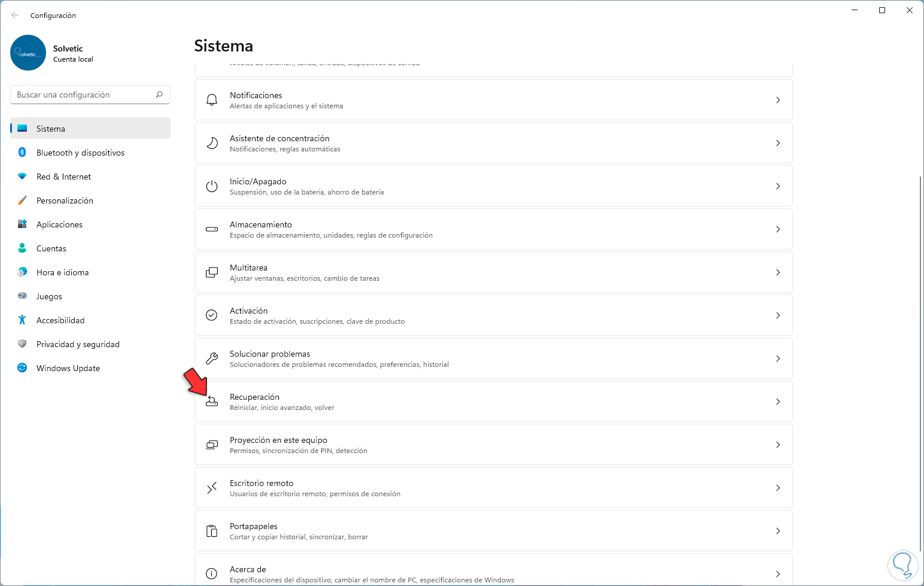
Task: Click the Almacenamiento drive icon
Action: [x=212, y=229]
